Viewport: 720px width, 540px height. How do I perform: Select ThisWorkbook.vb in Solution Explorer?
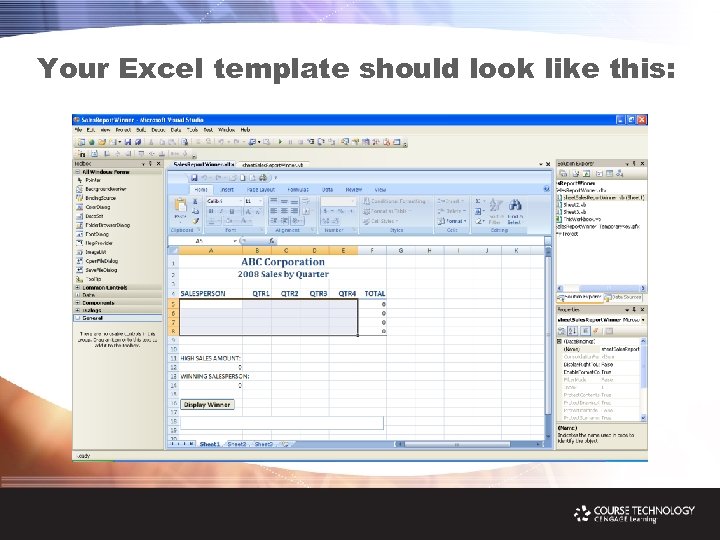tap(578, 219)
